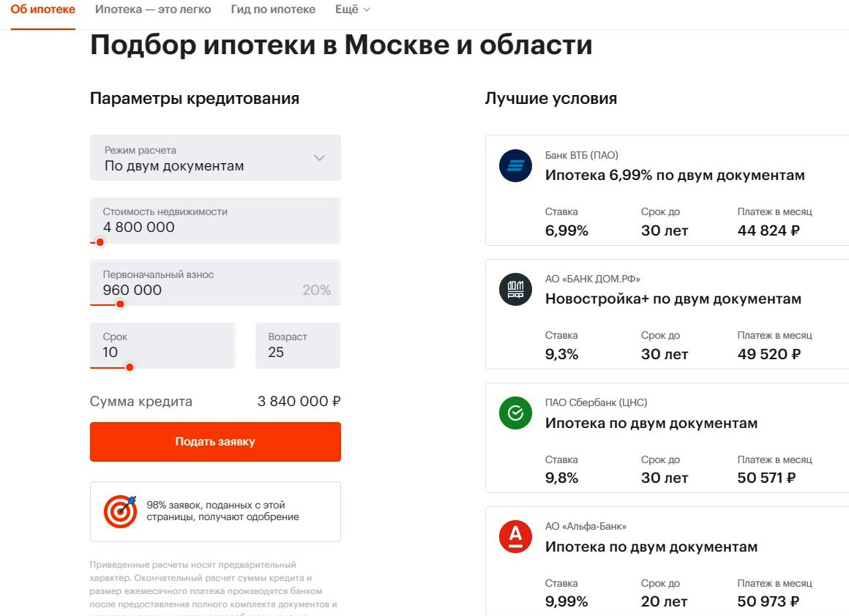
Task: Click the DOM.RF bank logo icon
Action: pos(515,289)
